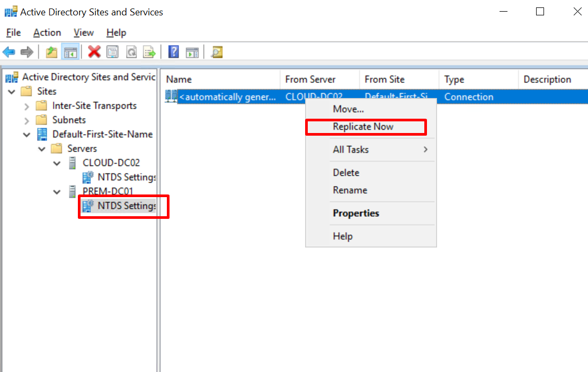Maximize the window

(x=540, y=12)
